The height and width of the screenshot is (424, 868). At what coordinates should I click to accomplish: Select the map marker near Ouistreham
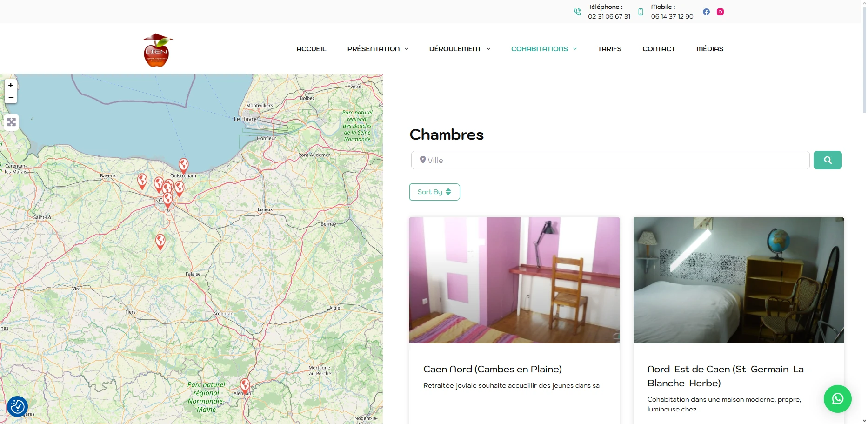click(x=184, y=165)
